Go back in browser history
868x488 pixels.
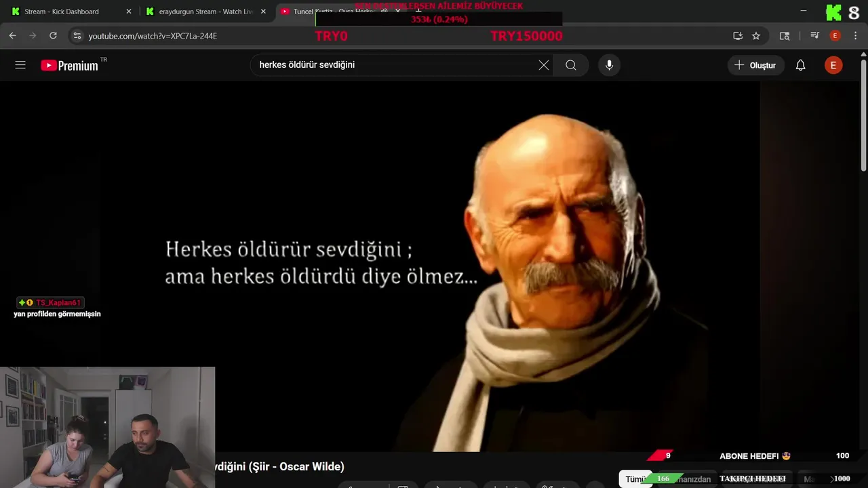[x=12, y=36]
